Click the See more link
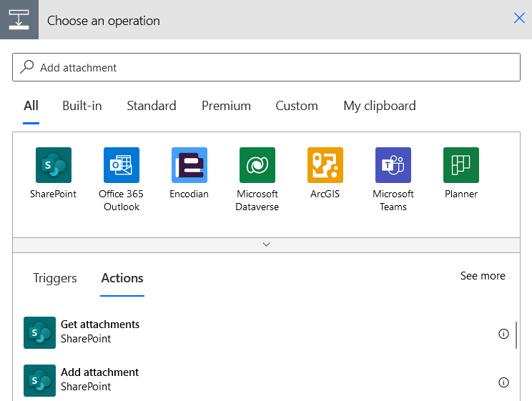The width and height of the screenshot is (532, 401). click(483, 276)
